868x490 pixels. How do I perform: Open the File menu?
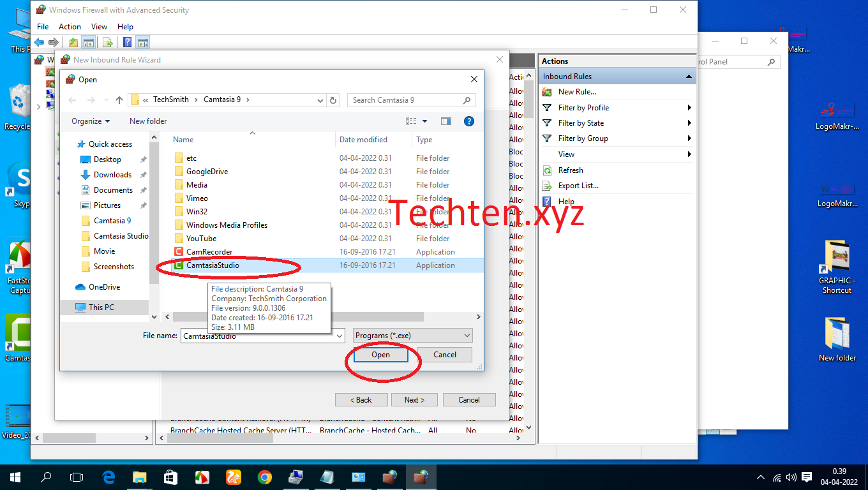click(x=43, y=27)
